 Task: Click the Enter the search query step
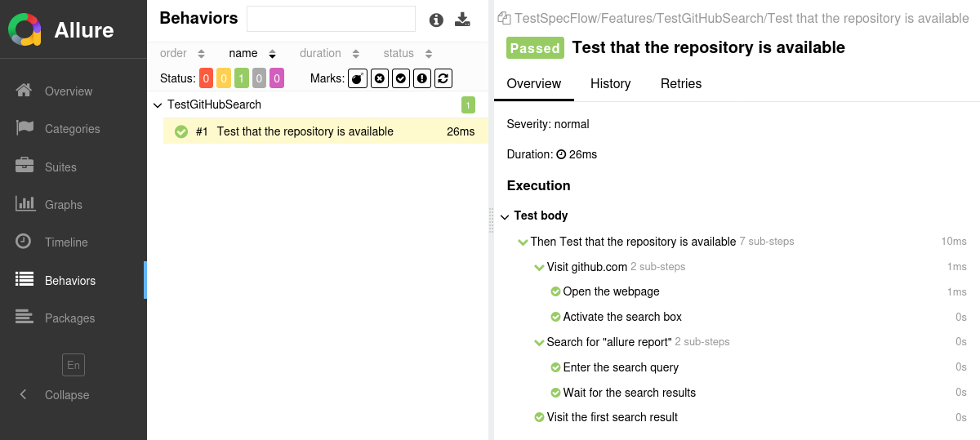tap(621, 367)
